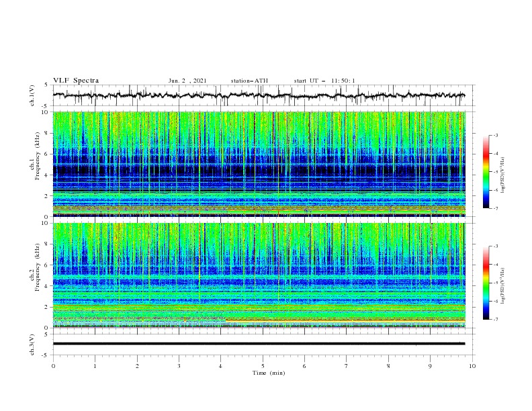532x411 pixels.
Task: Click time axis tick label "9"
Action: coord(430,366)
